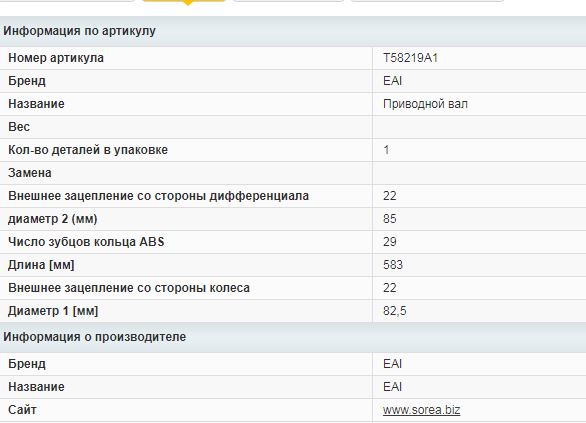Select the 'Приводной вал' name value

point(425,104)
